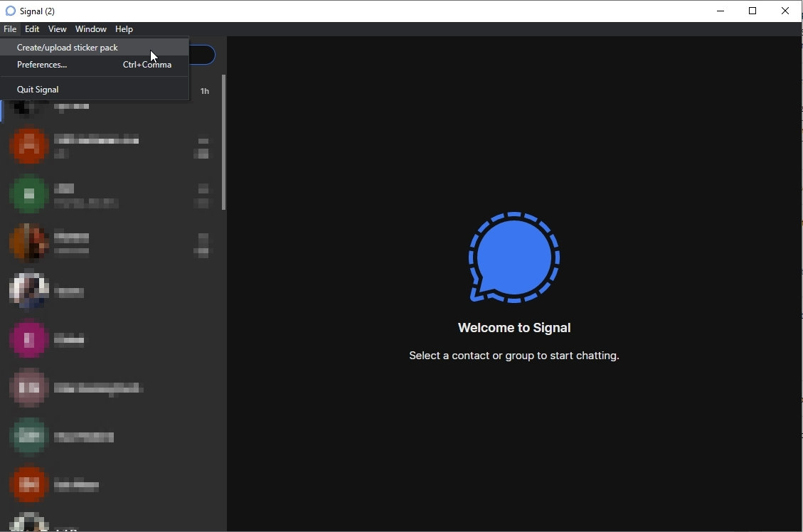
Task: Select Quit Signal menu entry
Action: (x=38, y=90)
